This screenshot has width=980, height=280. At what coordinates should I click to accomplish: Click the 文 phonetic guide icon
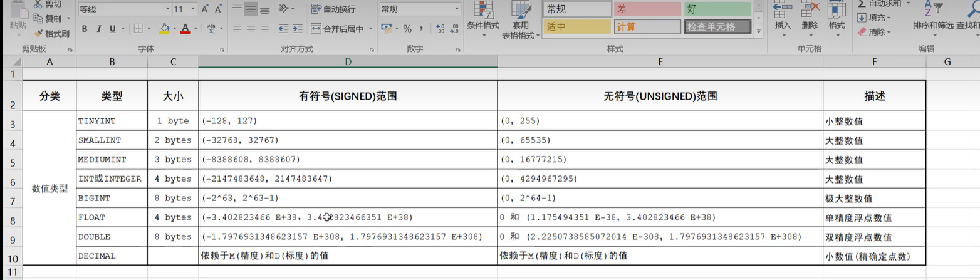[x=211, y=29]
